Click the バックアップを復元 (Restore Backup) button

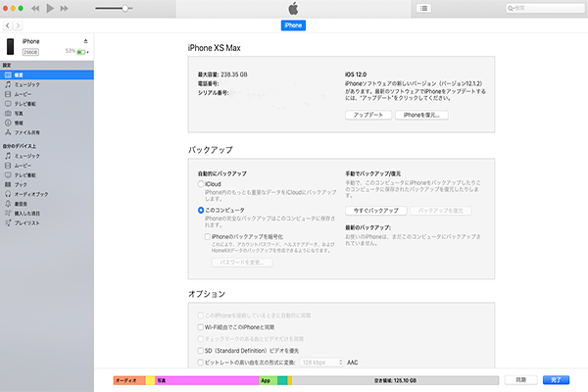coord(441,211)
